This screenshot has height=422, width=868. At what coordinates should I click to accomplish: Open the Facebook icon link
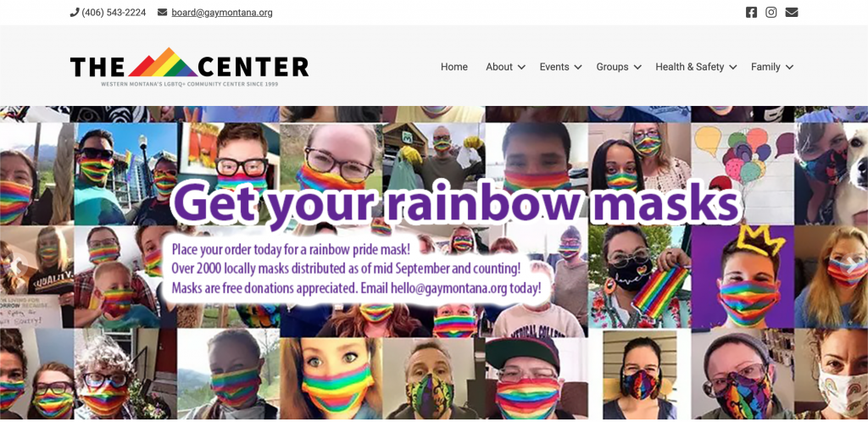pos(751,12)
